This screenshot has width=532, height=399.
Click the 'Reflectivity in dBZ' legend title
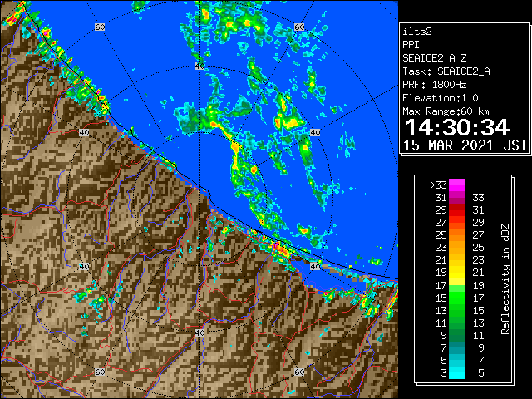click(505, 279)
